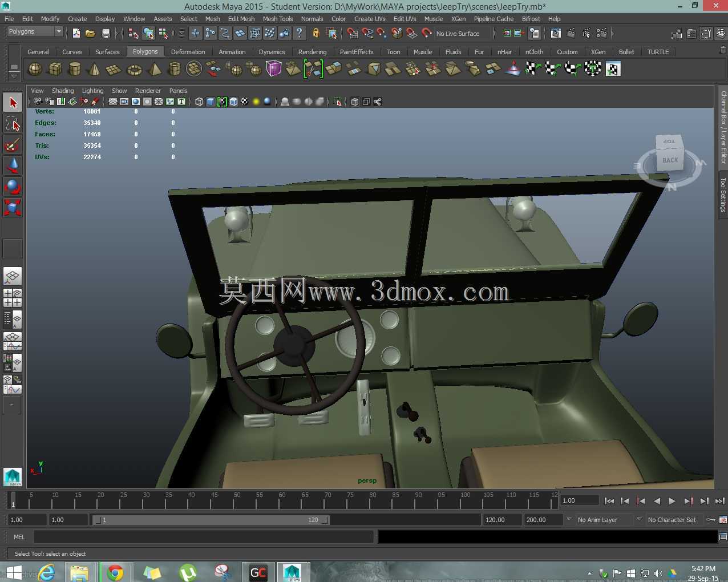
Task: Create a polygon cone from the shelf
Action: [94, 69]
